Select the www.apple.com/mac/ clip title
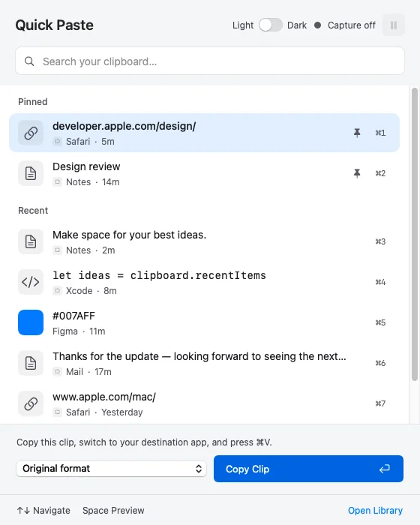 104,397
